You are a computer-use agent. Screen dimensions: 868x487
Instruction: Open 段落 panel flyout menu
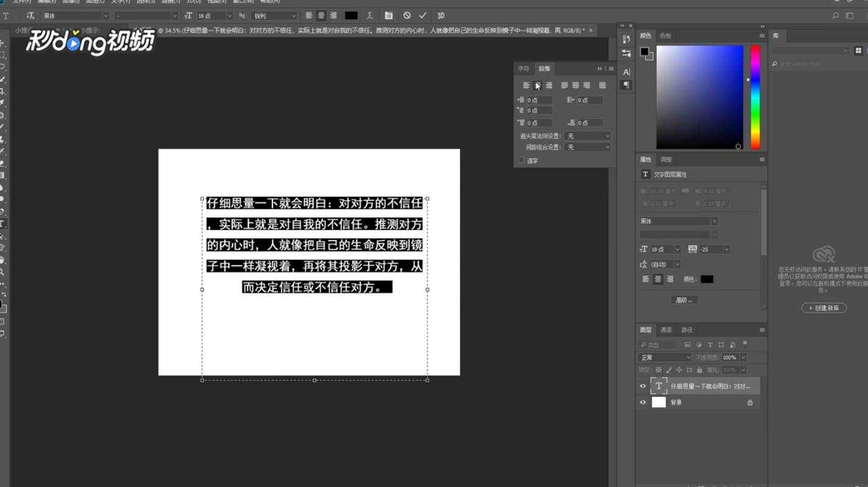(611, 69)
